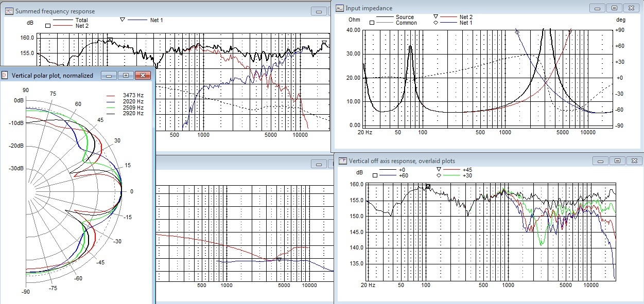Select Net 1 triangle marker in Summed frequency legend
This screenshot has height=304, width=644.
click(123, 20)
